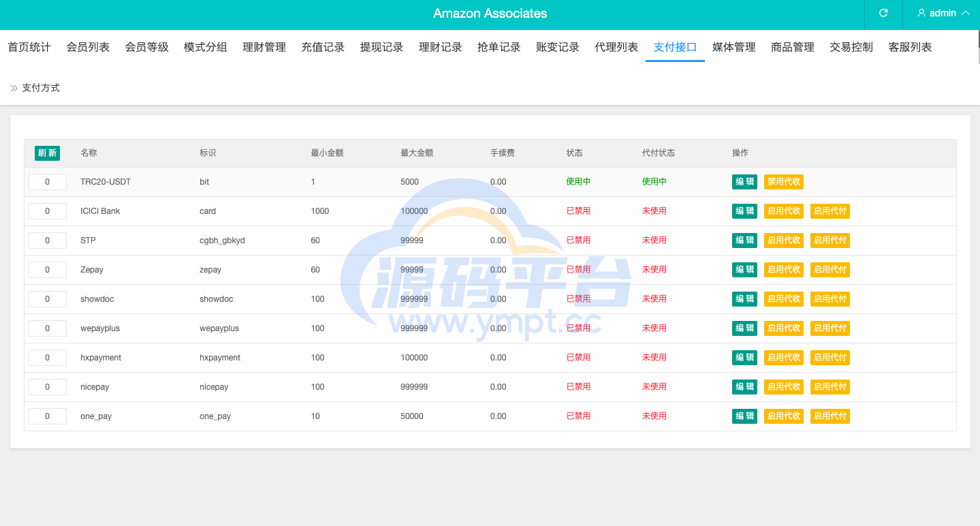Click the breadcrumb double-chevron icon

click(x=14, y=88)
